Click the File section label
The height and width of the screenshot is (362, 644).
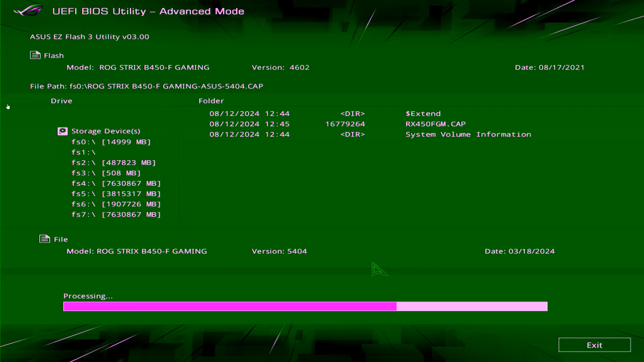[x=61, y=239]
